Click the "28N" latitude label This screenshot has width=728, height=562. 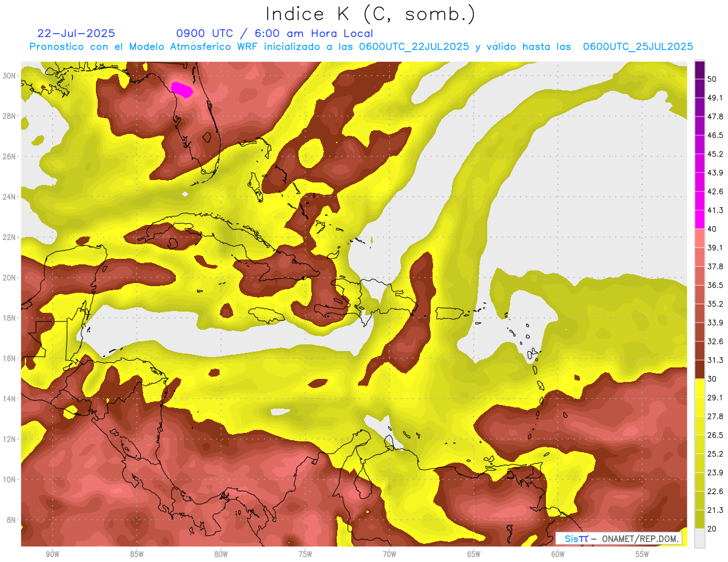coord(10,116)
